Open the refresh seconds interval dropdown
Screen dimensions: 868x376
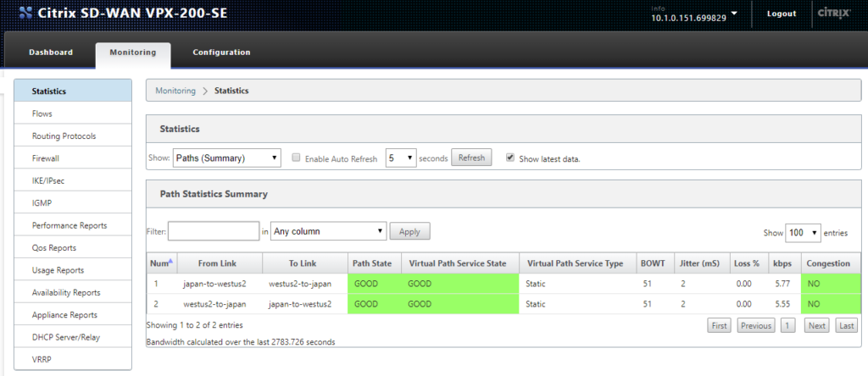(401, 158)
